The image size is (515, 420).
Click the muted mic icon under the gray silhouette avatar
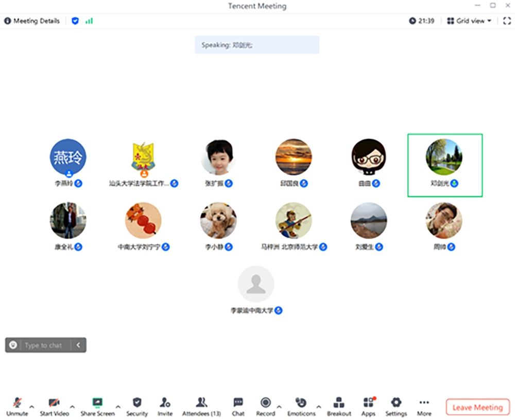pyautogui.click(x=279, y=310)
